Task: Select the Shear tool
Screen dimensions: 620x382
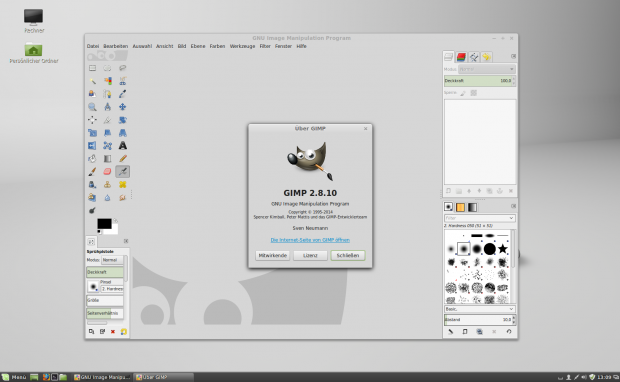Action: point(107,133)
